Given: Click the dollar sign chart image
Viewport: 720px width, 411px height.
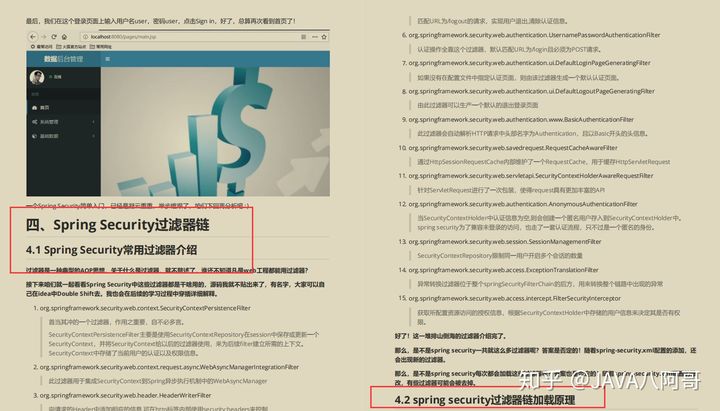Looking at the screenshot, I should (x=215, y=132).
